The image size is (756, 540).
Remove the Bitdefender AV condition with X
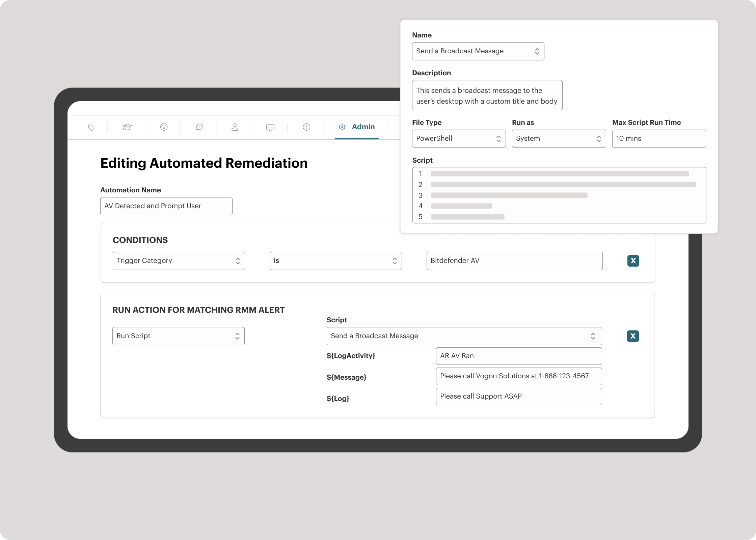(x=633, y=261)
